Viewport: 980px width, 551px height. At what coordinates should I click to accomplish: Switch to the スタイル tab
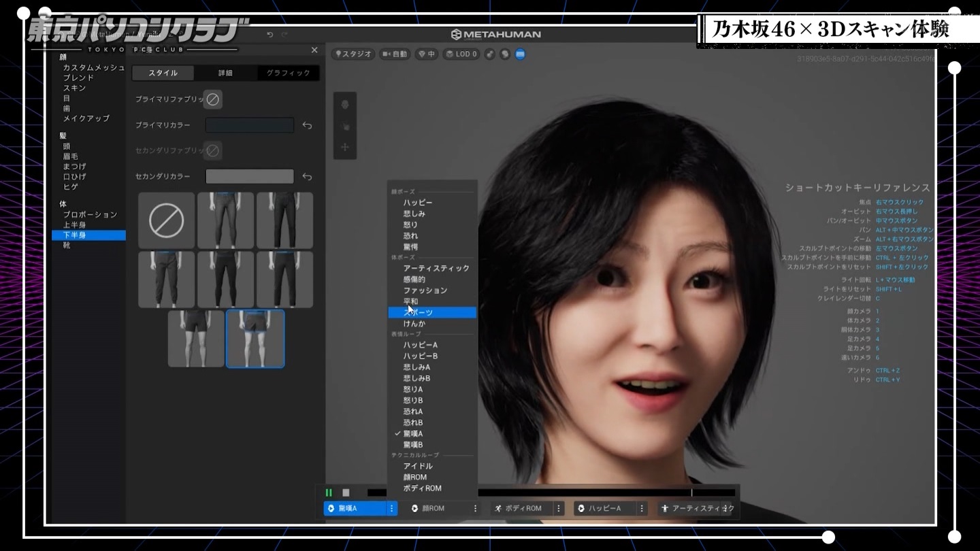click(x=163, y=73)
